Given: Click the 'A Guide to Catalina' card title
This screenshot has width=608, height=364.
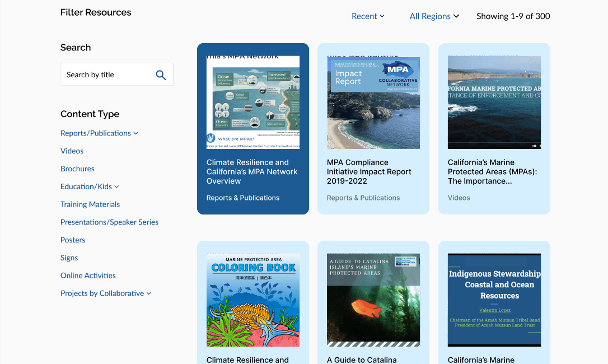Looking at the screenshot, I should 362,360.
